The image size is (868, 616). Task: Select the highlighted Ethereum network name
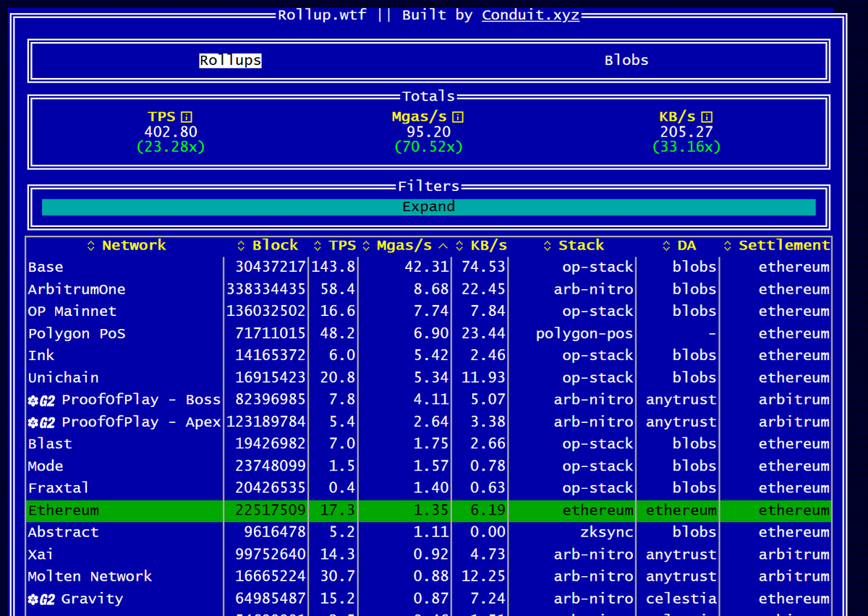[64, 510]
